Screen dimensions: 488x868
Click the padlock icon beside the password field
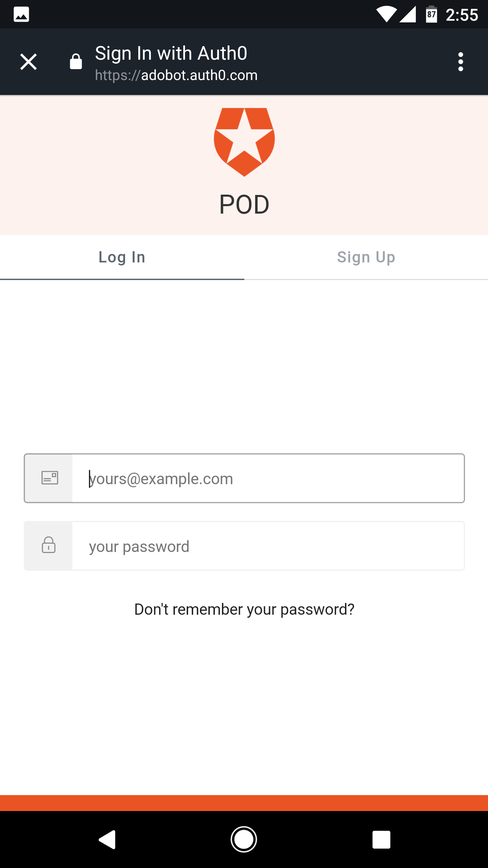tap(48, 546)
